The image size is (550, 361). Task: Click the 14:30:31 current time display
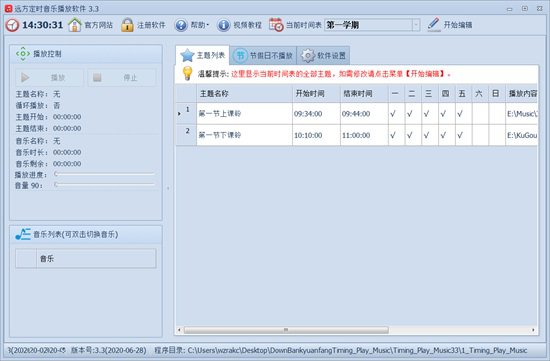42,25
